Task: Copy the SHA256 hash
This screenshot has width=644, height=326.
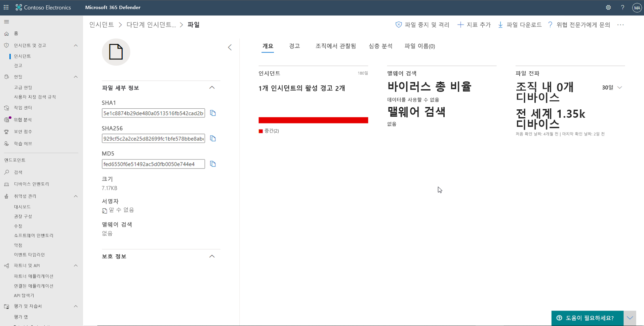Action: (x=213, y=138)
